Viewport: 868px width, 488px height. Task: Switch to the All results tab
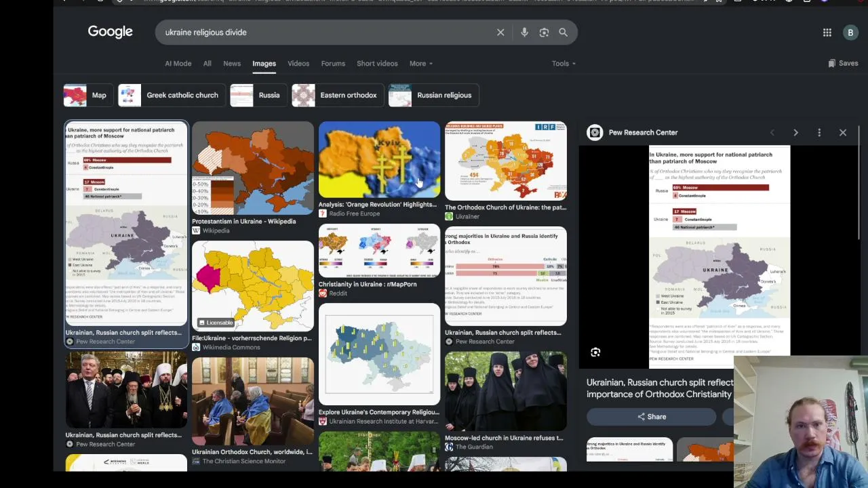pos(208,64)
